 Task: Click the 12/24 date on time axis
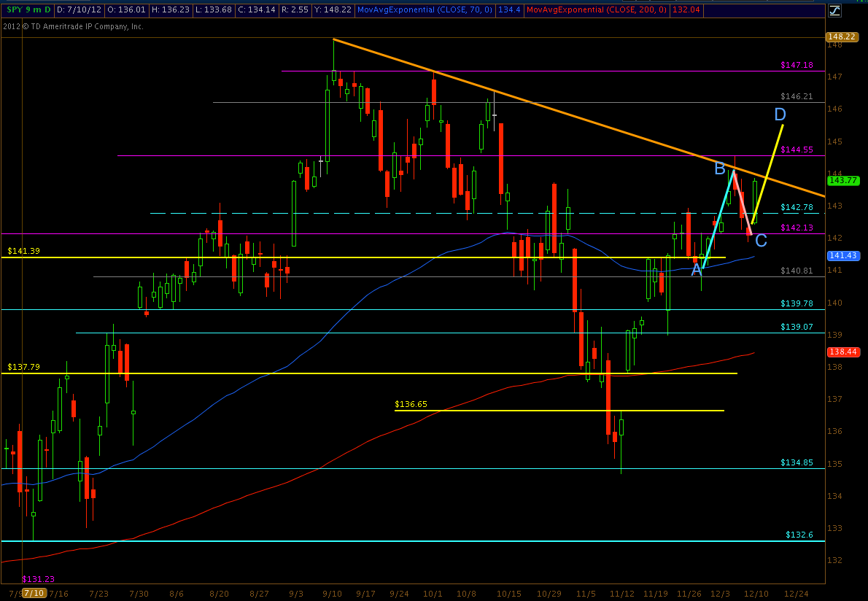[x=796, y=593]
